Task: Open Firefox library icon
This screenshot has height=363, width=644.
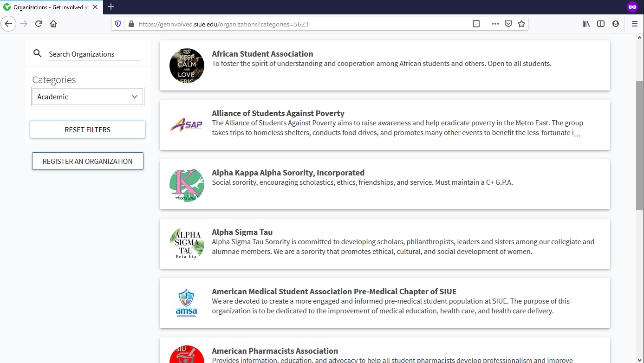Action: pos(586,24)
